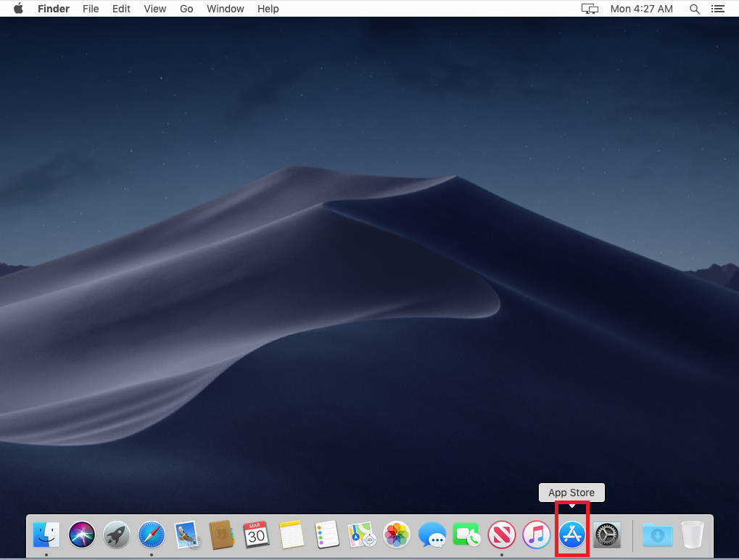
Task: Open Launchpad rocket icon
Action: (x=117, y=535)
